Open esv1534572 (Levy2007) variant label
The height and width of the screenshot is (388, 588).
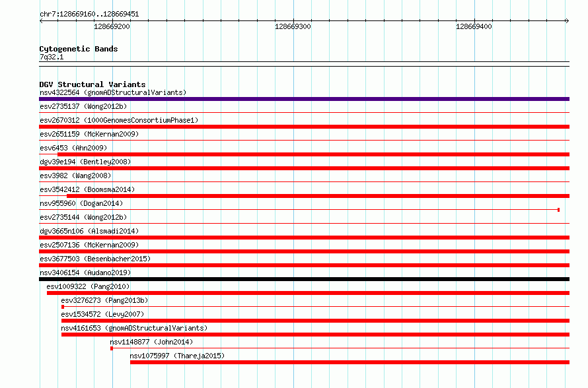[102, 314]
